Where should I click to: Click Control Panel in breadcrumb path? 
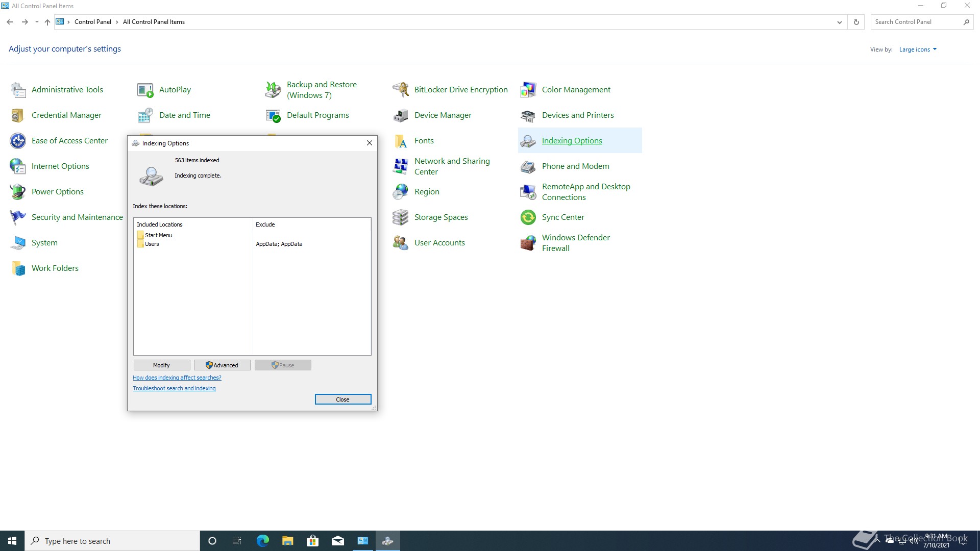93,22
